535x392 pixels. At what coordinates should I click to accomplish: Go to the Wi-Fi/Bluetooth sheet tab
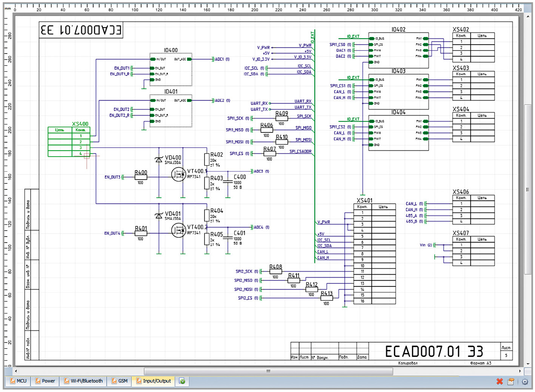[83, 381]
